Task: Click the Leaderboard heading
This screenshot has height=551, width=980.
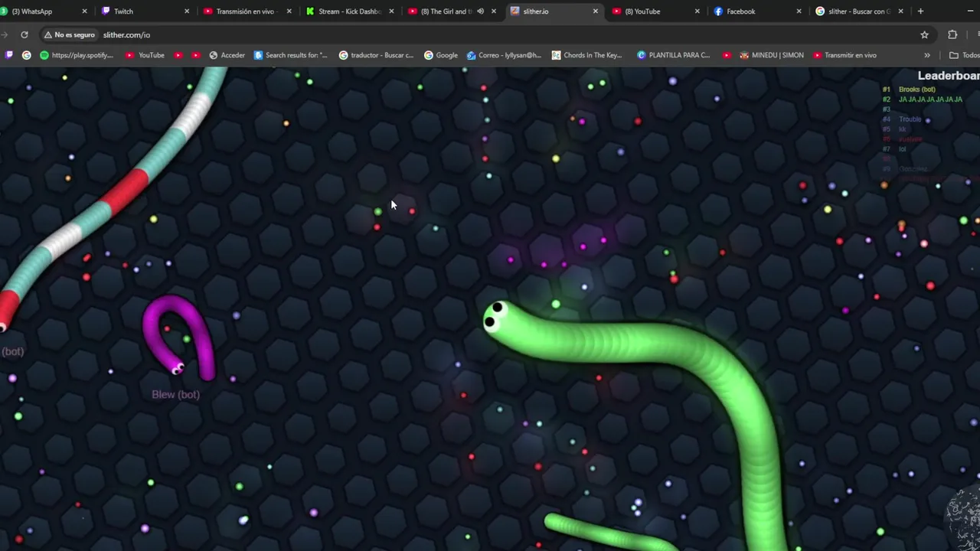Action: (x=949, y=76)
